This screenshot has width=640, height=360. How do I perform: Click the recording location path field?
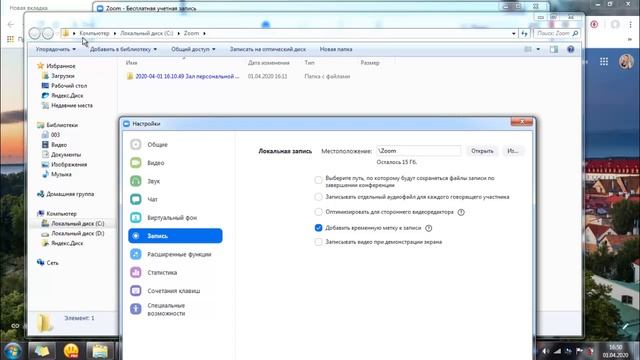(418, 151)
